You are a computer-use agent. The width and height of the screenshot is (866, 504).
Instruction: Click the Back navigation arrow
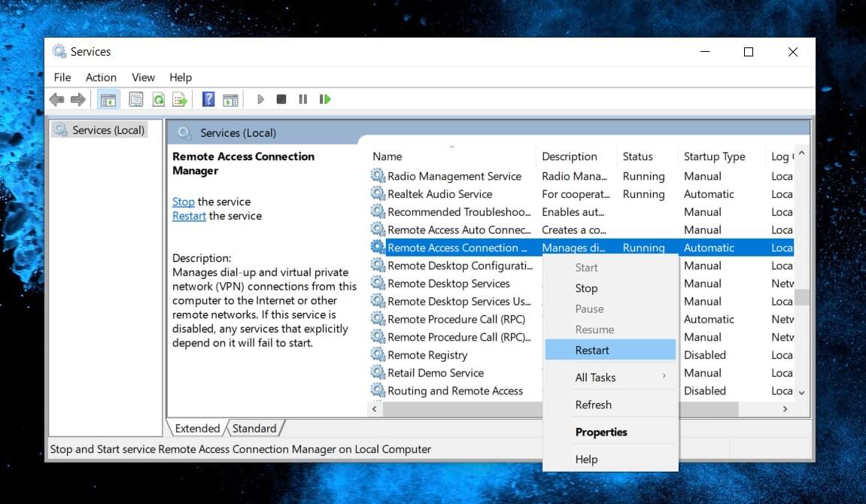pyautogui.click(x=56, y=99)
